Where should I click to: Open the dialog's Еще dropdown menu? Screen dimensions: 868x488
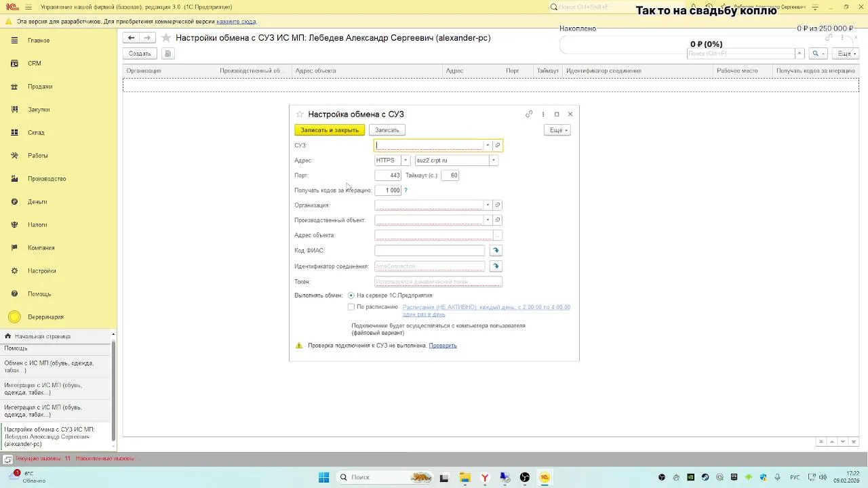[x=557, y=130]
